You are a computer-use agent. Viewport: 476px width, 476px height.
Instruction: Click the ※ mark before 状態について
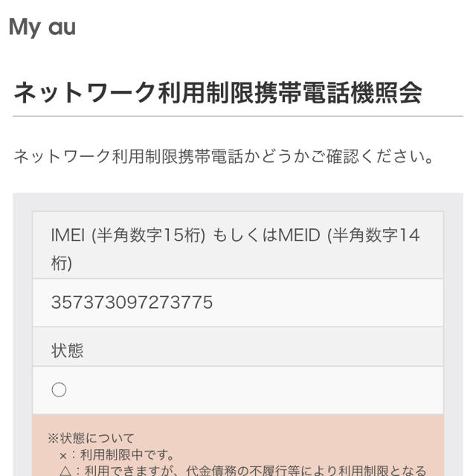point(54,438)
